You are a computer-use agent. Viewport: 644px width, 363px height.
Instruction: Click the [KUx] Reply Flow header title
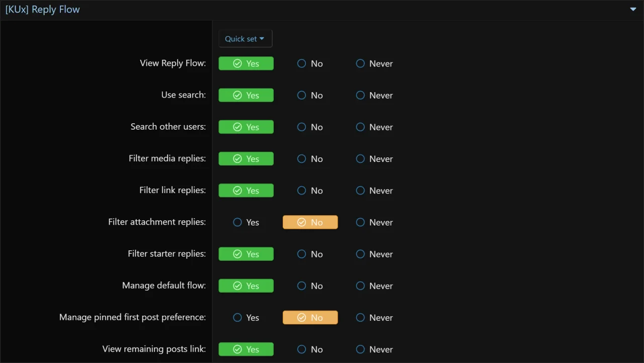(x=43, y=10)
